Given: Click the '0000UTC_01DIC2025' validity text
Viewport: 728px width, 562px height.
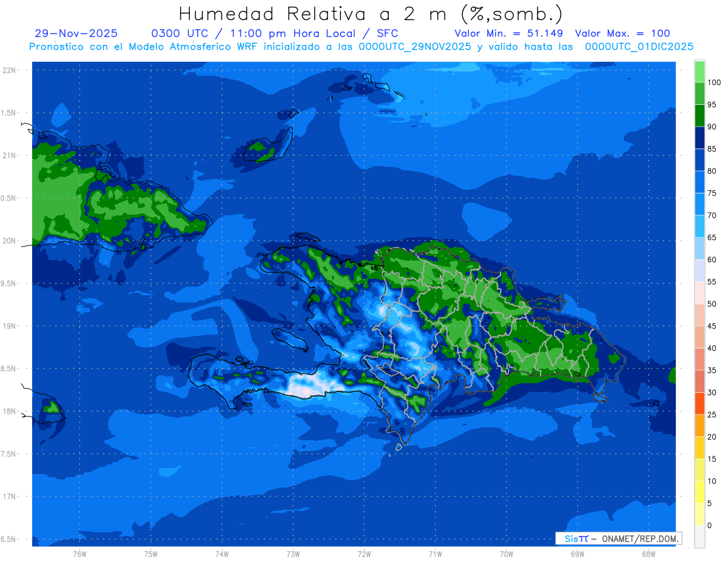Looking at the screenshot, I should pyautogui.click(x=639, y=47).
